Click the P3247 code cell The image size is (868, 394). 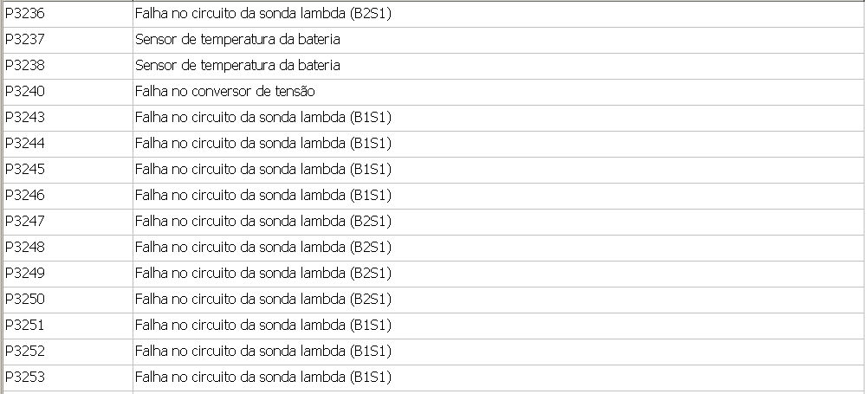[x=24, y=222]
